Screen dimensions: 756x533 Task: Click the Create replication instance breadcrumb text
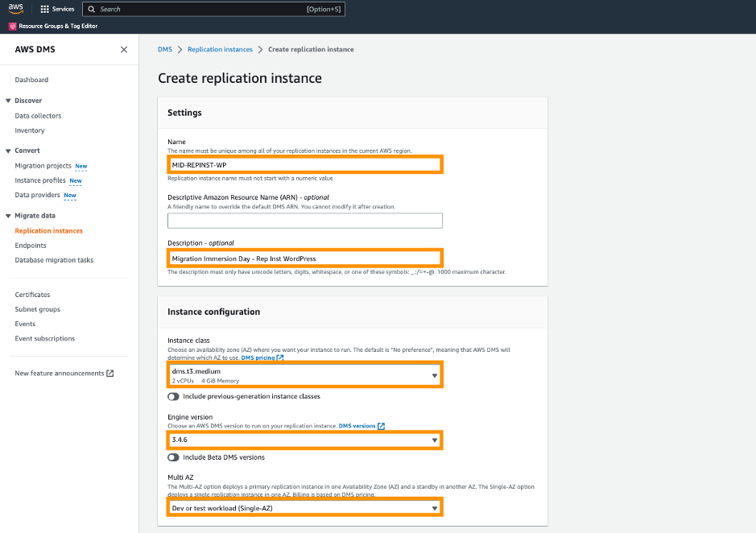tap(311, 49)
